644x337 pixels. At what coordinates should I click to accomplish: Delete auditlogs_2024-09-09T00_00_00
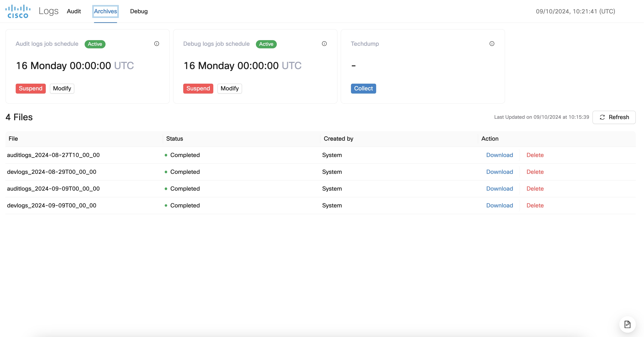(535, 189)
